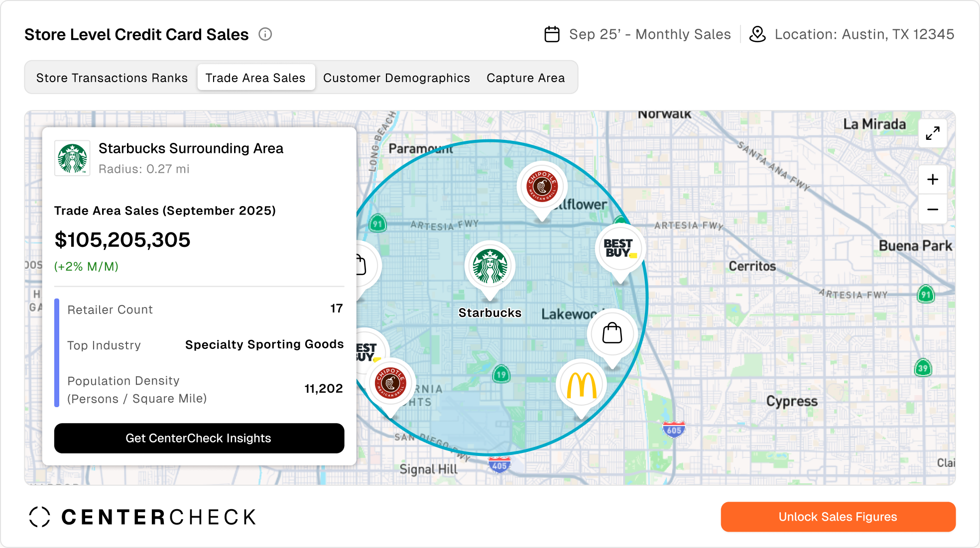Open the Customer Demographics tab

[396, 78]
